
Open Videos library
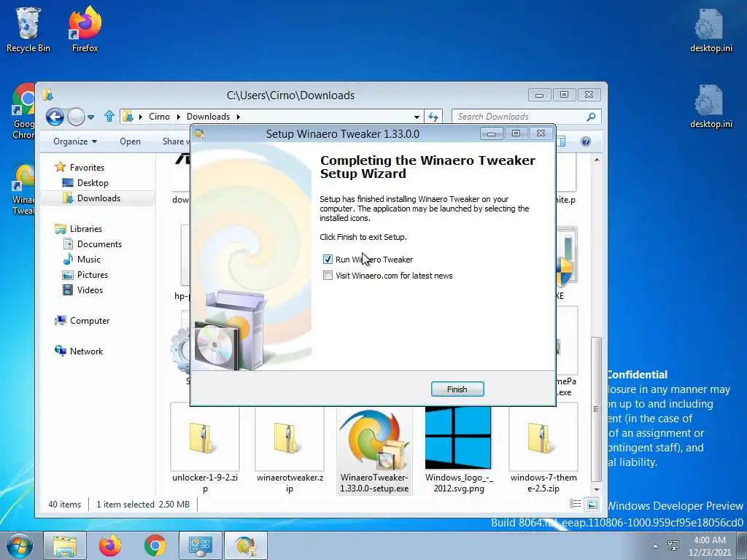(90, 290)
